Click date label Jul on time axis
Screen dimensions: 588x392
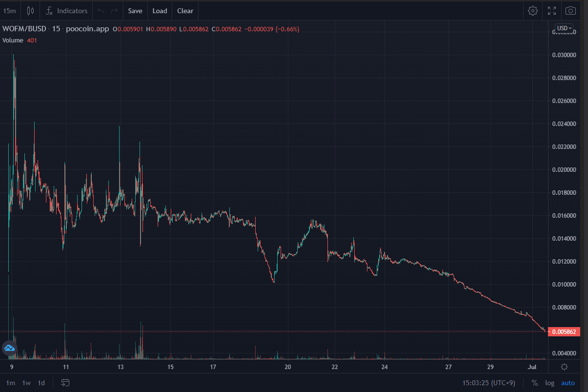pyautogui.click(x=533, y=367)
